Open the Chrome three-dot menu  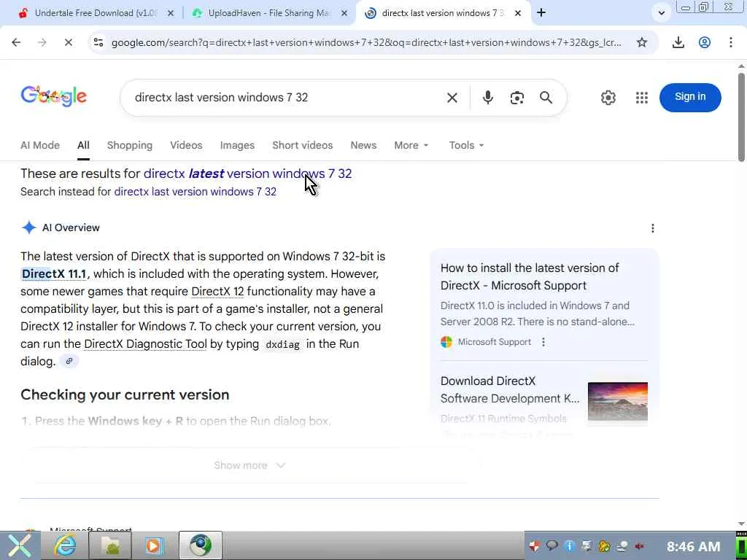coord(731,42)
